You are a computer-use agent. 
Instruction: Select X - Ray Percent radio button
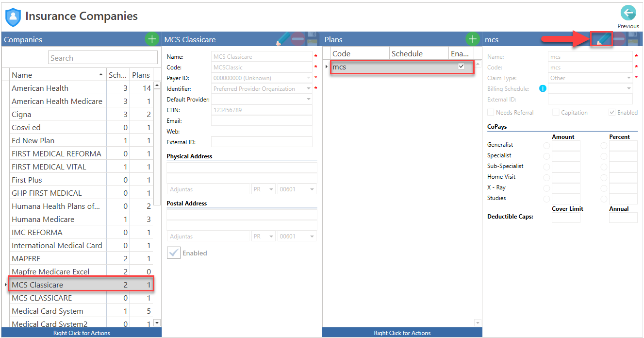(604, 188)
